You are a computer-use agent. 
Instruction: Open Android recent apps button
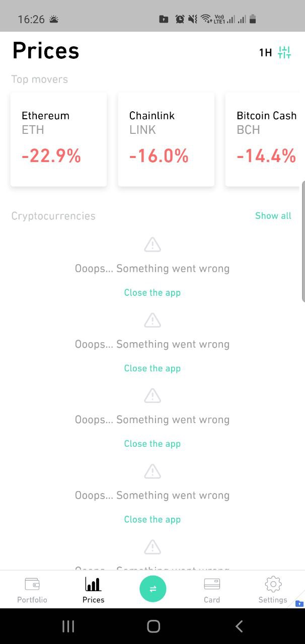pyautogui.click(x=68, y=626)
